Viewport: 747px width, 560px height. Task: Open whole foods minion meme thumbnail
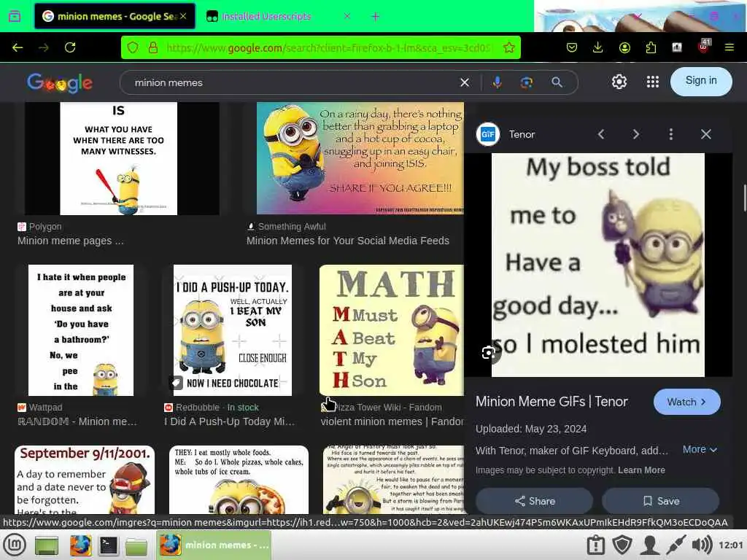point(239,480)
